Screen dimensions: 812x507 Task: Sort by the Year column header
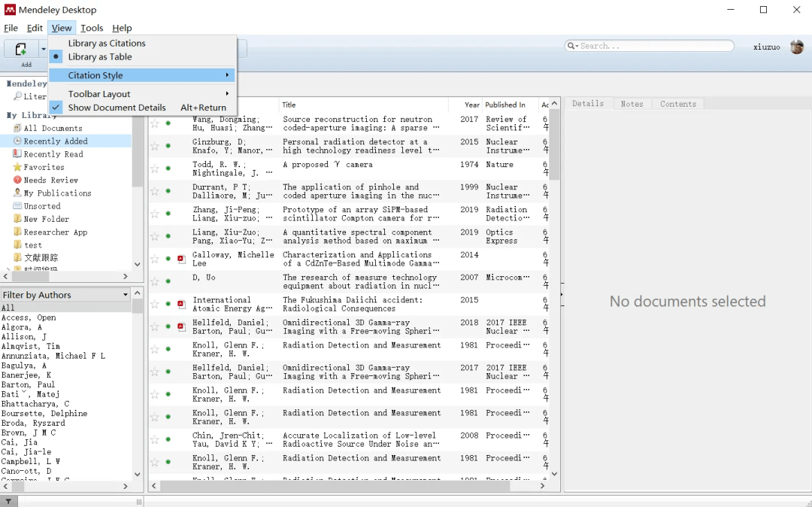pyautogui.click(x=465, y=105)
